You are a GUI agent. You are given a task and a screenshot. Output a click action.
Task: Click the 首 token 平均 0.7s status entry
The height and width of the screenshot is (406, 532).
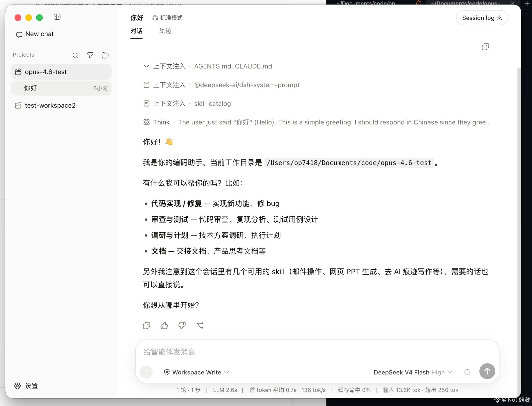coord(273,390)
